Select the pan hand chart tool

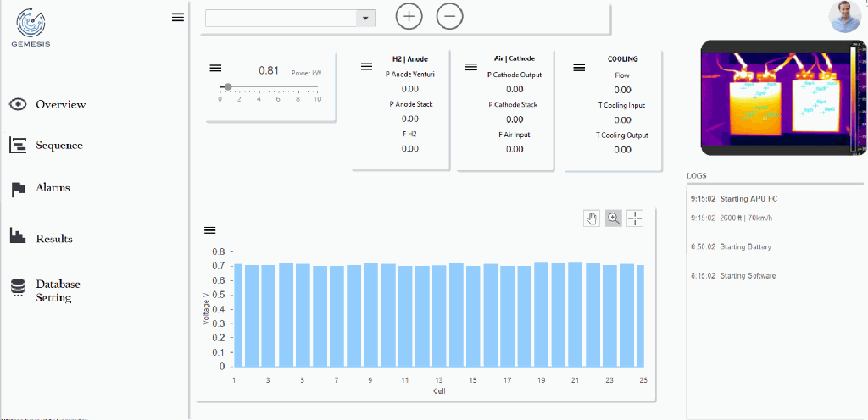592,218
